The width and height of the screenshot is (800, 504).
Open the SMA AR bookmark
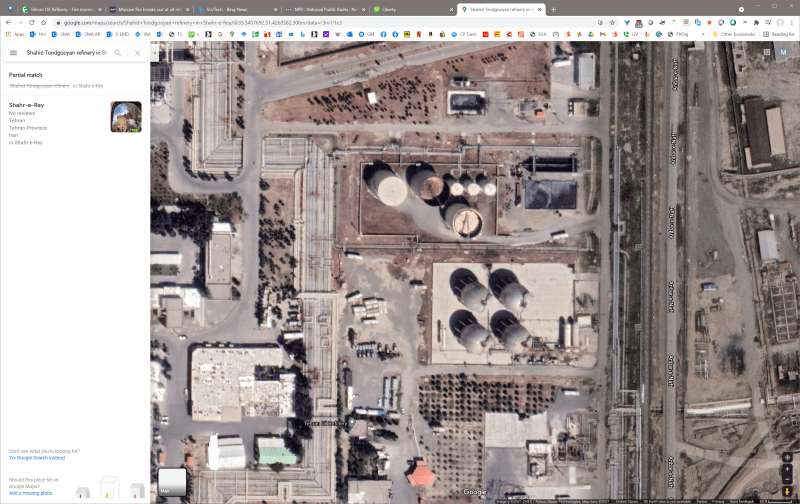point(88,34)
